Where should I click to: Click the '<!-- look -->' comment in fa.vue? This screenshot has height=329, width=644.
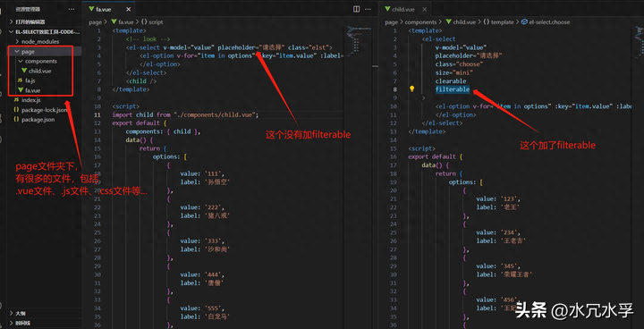(x=148, y=39)
